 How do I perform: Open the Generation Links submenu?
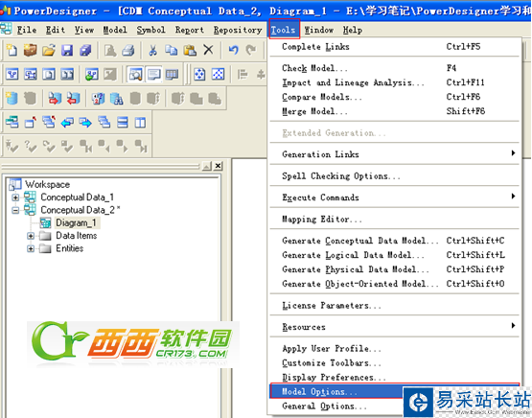(x=395, y=154)
